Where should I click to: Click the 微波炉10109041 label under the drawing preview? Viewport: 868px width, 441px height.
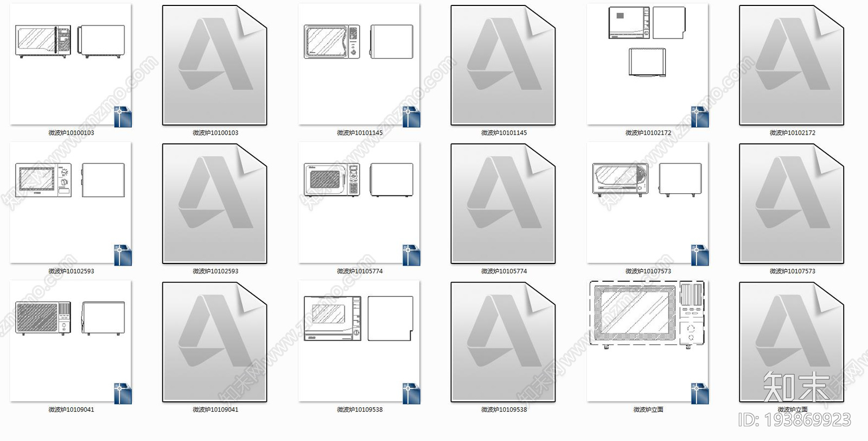click(x=71, y=409)
